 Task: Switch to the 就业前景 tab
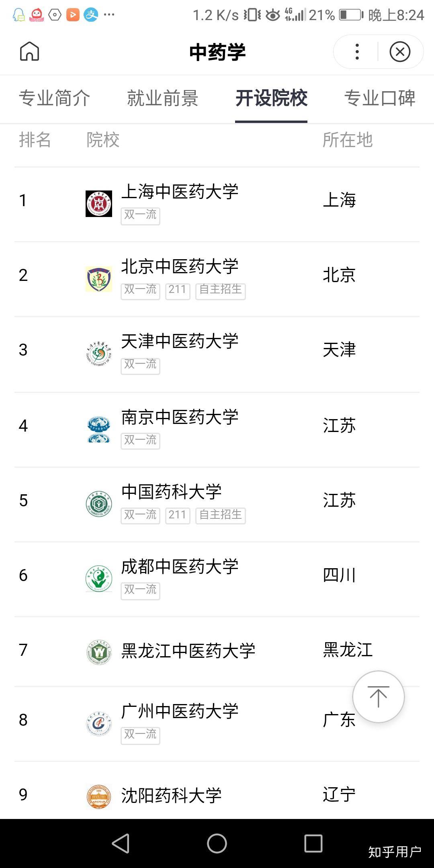[x=163, y=98]
